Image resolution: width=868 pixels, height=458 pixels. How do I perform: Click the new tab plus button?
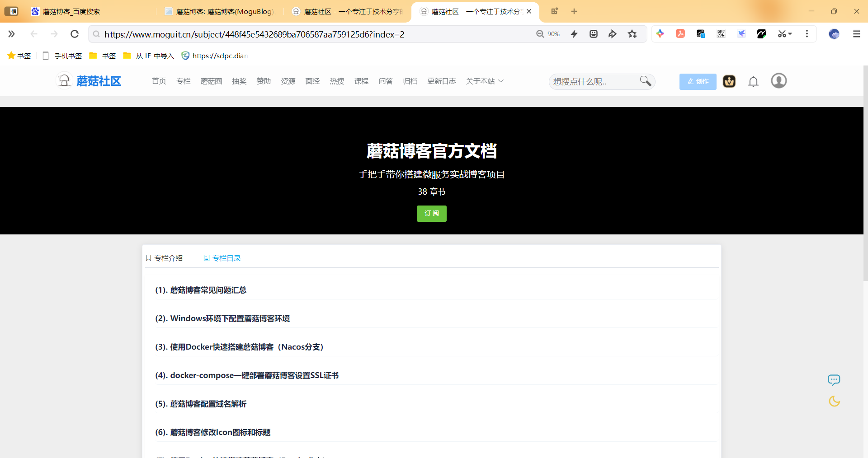click(x=574, y=11)
